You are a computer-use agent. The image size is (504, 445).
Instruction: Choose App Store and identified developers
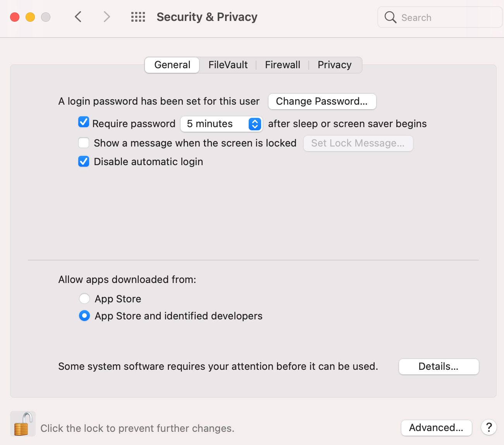coord(84,316)
